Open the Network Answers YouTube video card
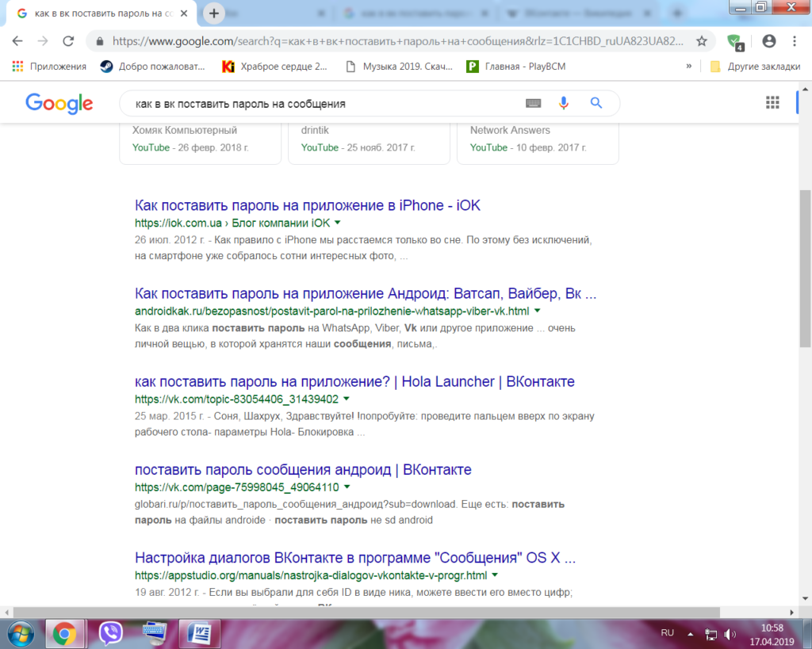 (538, 143)
